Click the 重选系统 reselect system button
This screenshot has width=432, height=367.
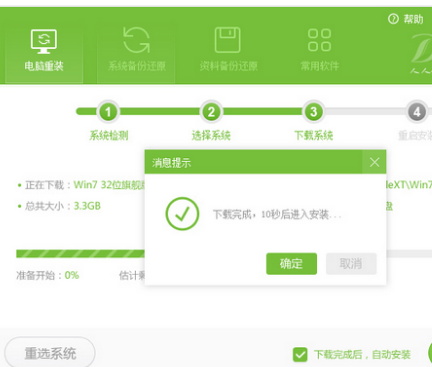point(50,353)
